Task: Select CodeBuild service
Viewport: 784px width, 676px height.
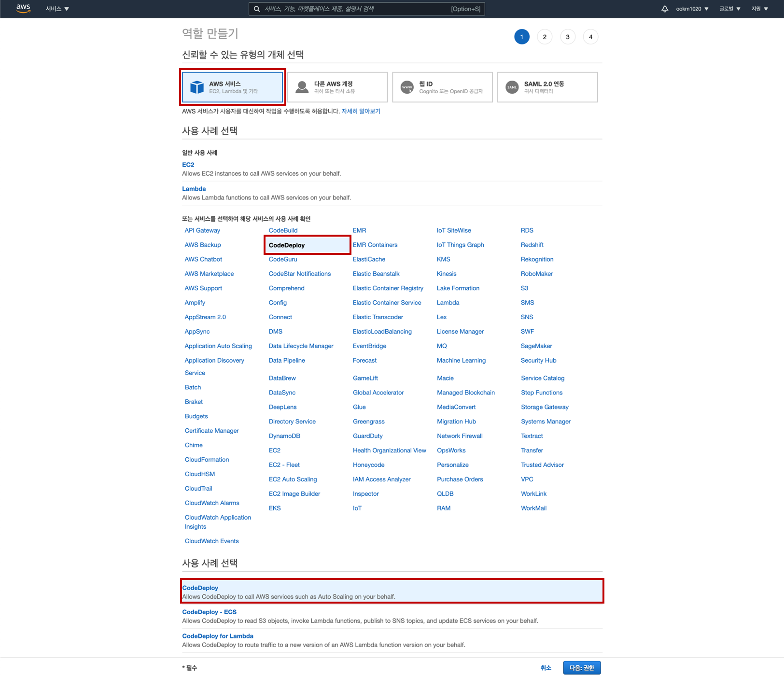Action: tap(283, 230)
